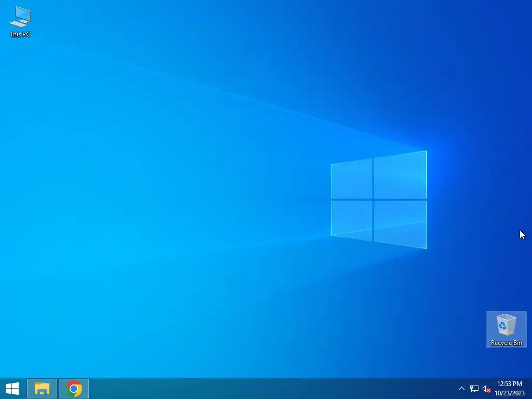Open the Windows Start menu

[12, 389]
